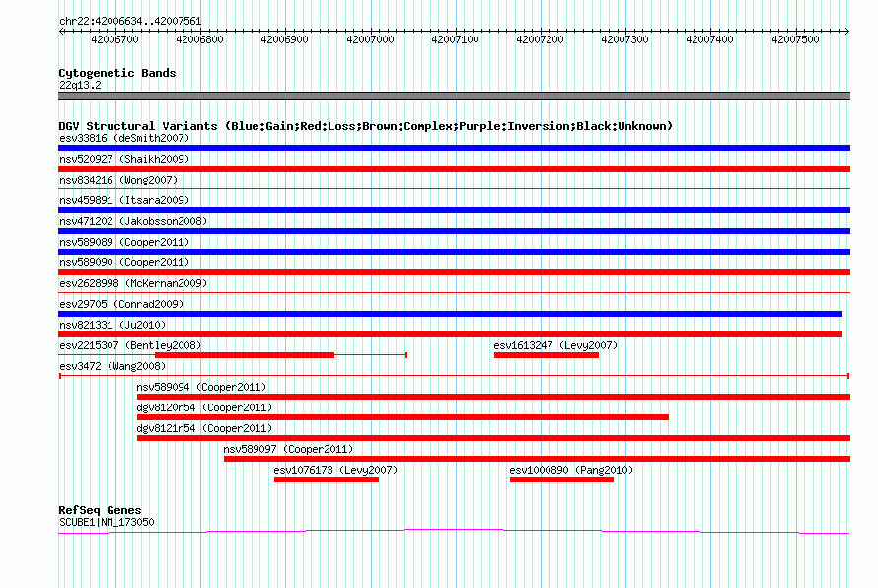The height and width of the screenshot is (588, 878).
Task: Select the red esv2215307 thick bar segment
Action: coord(245,355)
